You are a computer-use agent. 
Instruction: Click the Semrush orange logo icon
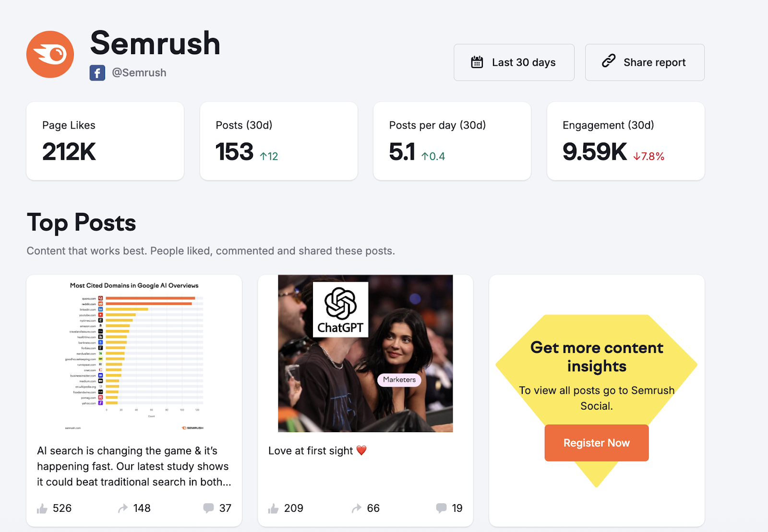coord(50,55)
